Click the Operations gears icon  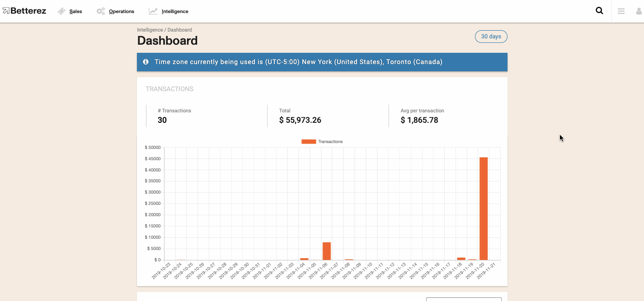point(101,11)
